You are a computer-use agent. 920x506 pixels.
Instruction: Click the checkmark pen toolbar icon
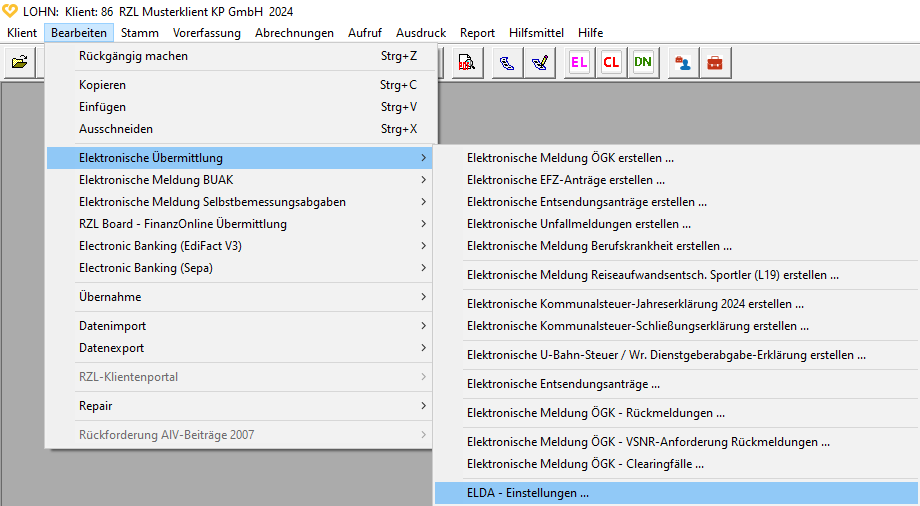[x=539, y=62]
